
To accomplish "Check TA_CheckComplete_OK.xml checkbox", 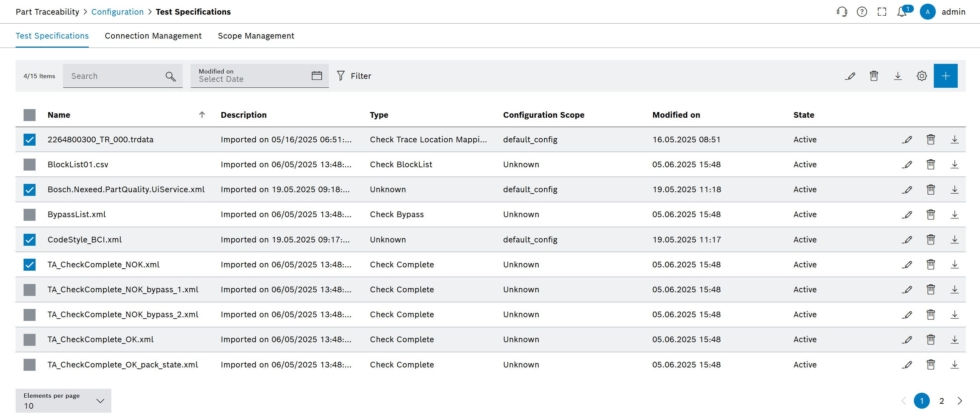I will point(29,340).
